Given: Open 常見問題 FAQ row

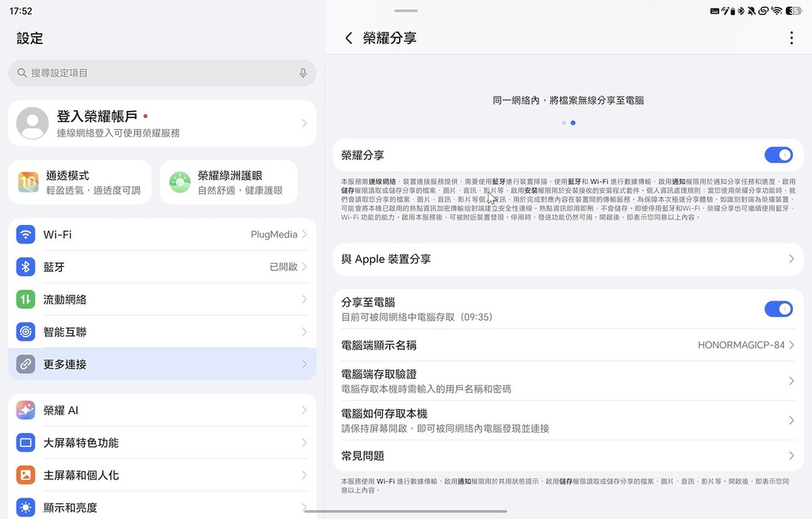Looking at the screenshot, I should coord(568,456).
